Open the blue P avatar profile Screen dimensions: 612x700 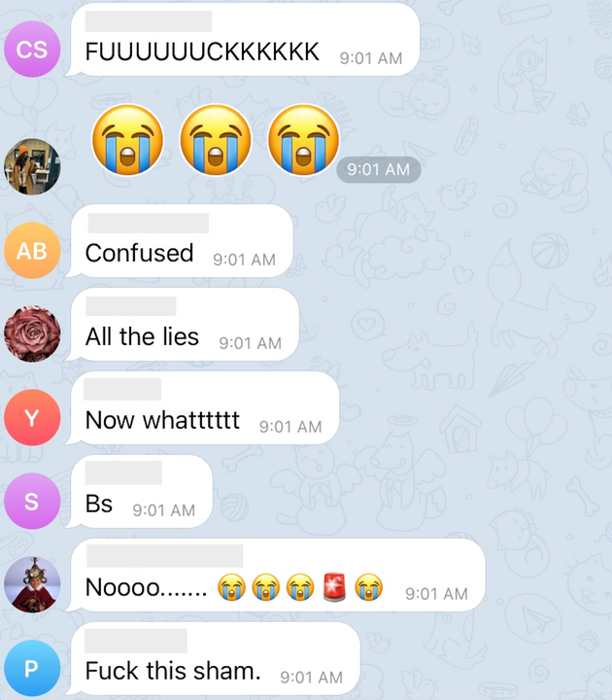tap(32, 668)
